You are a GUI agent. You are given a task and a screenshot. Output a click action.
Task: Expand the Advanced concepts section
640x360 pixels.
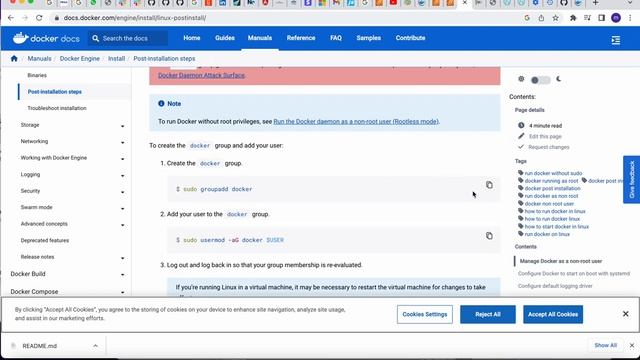[122, 225]
